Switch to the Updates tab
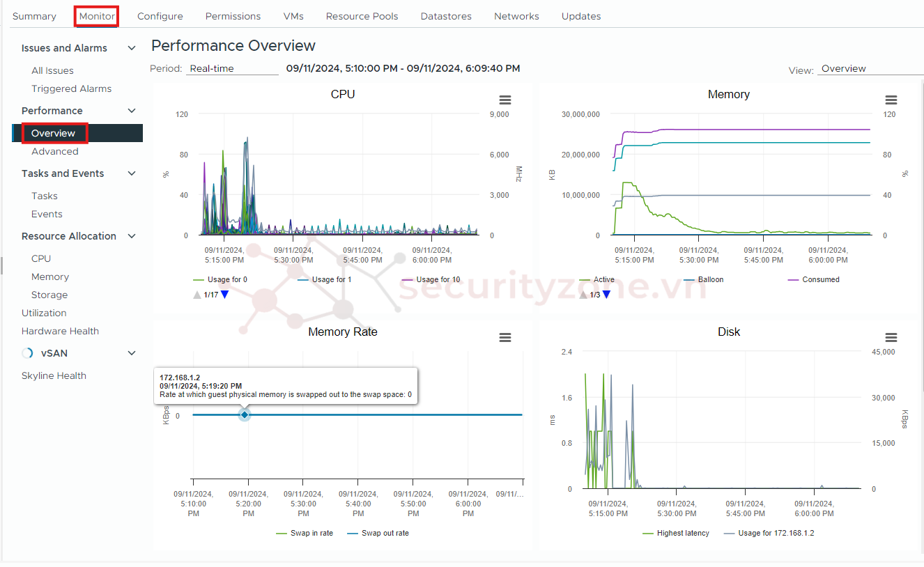The height and width of the screenshot is (567, 924). tap(581, 16)
